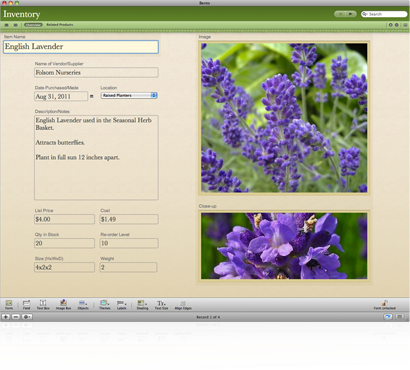410x370 pixels.
Task: Click the 'Description/Notes' label
Action: (x=52, y=111)
